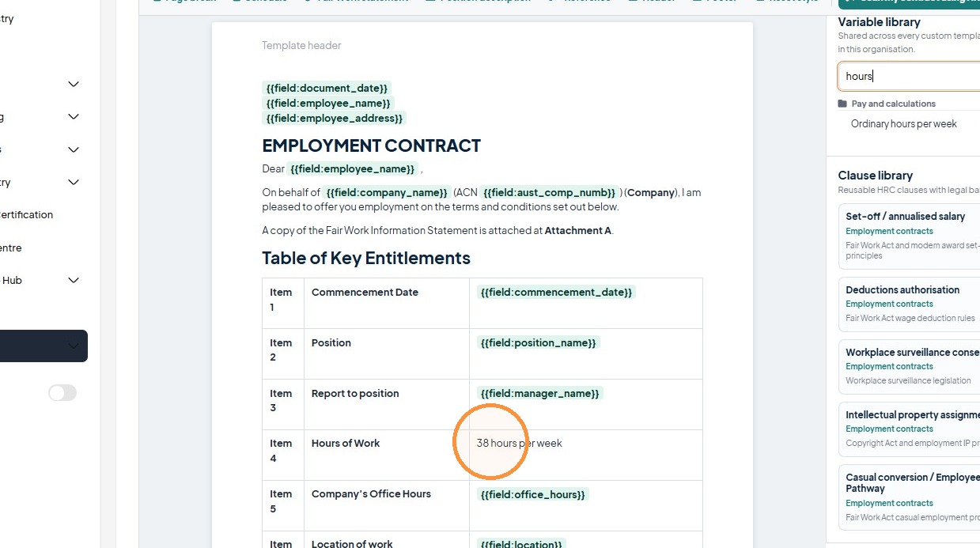The height and width of the screenshot is (548, 980).
Task: Pick the Intellectual property assignment clause
Action: click(910, 429)
